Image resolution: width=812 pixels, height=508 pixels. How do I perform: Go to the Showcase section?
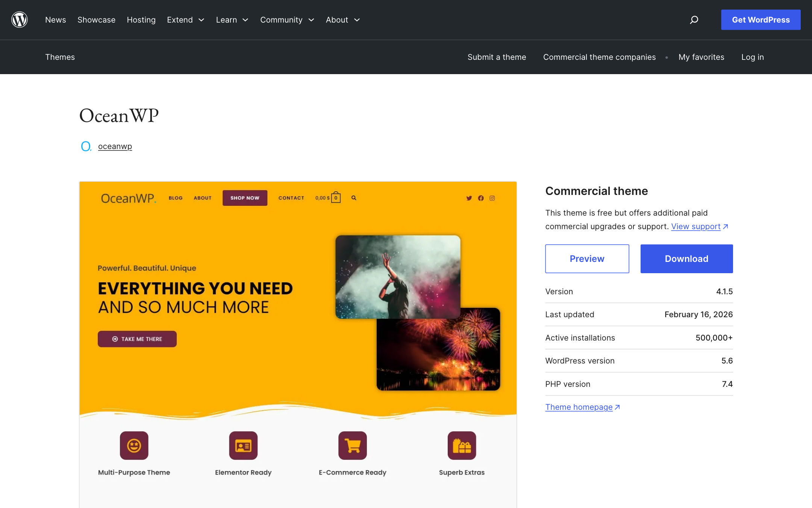pyautogui.click(x=96, y=20)
